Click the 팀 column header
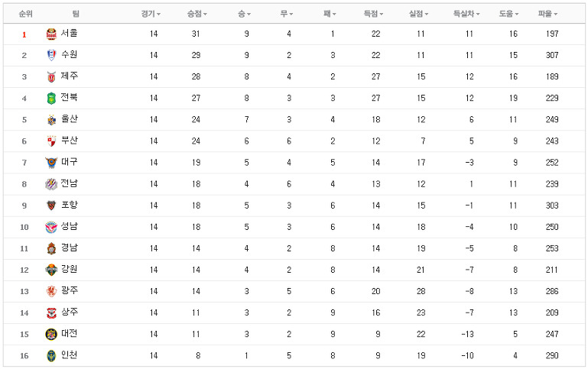This screenshot has width=588, height=369. pos(76,14)
